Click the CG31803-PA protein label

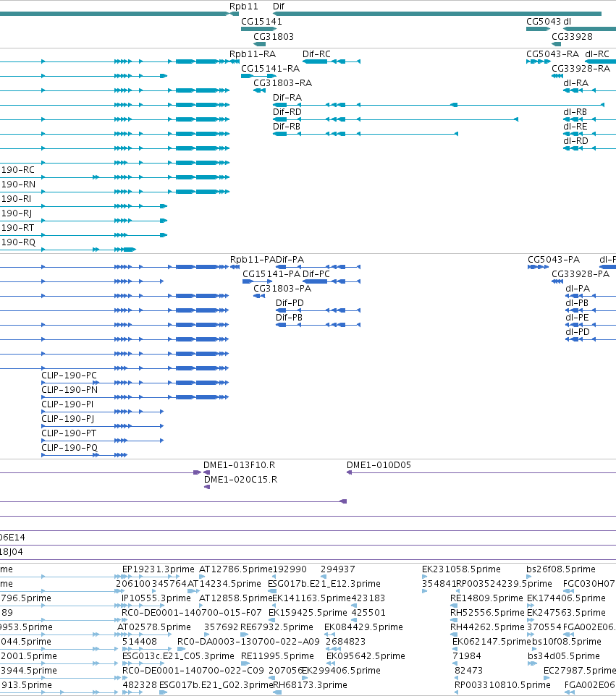(x=282, y=289)
